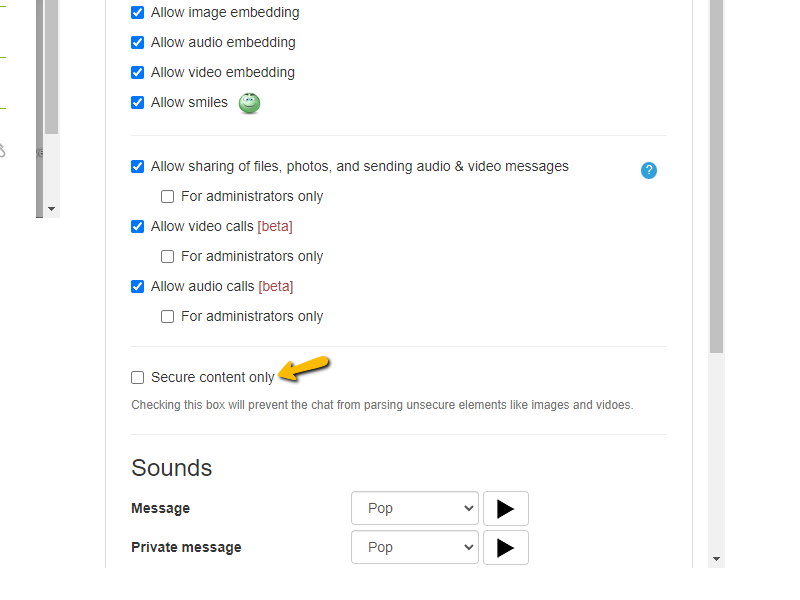Enable administrators-only audio calls
The height and width of the screenshot is (600, 800).
pyautogui.click(x=167, y=316)
